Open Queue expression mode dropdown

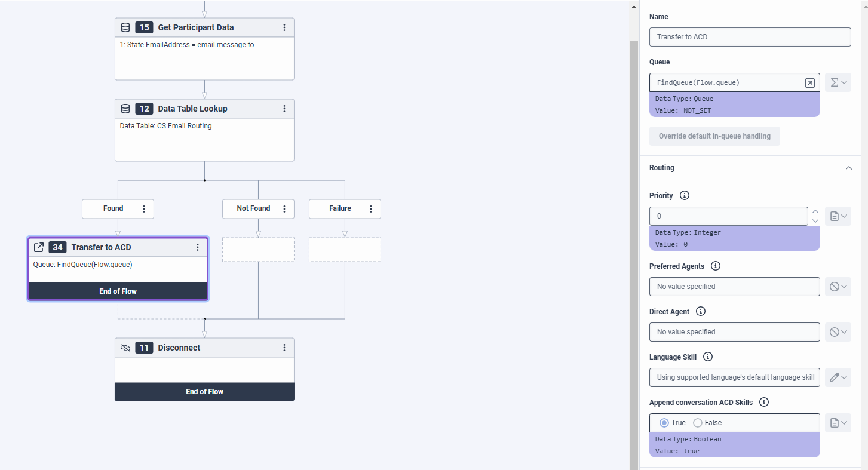point(838,82)
